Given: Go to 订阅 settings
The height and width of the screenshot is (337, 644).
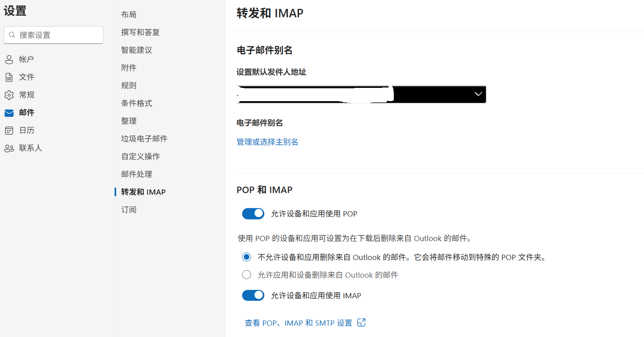Looking at the screenshot, I should 129,210.
